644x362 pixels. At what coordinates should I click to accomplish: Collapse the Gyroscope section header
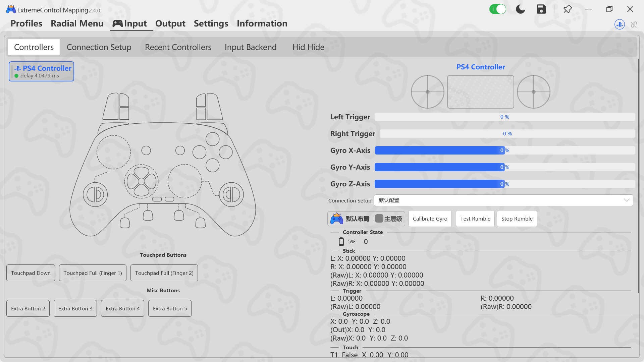(x=356, y=314)
